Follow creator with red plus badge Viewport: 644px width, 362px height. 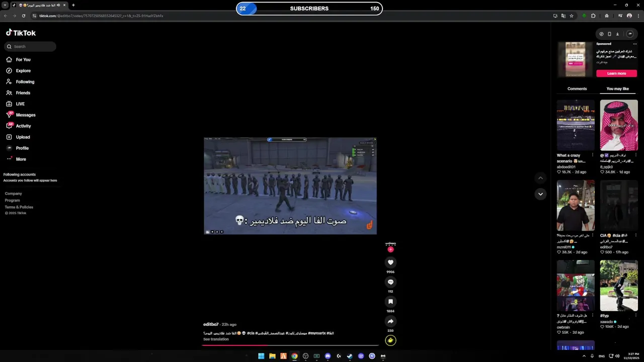[x=390, y=249]
